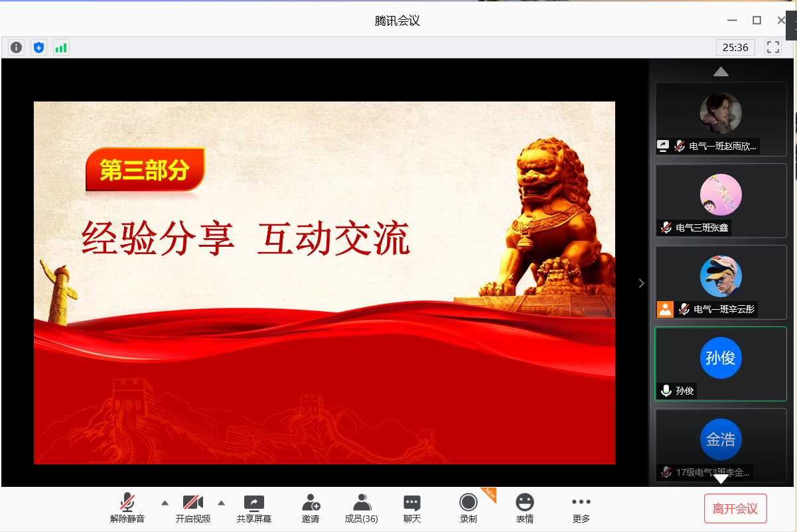Image resolution: width=797 pixels, height=532 pixels.
Task: Check the green network signal icon
Action: [61, 48]
